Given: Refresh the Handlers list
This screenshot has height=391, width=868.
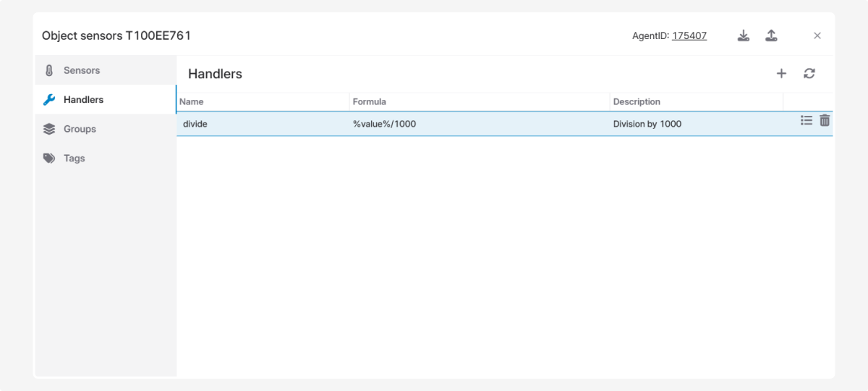Looking at the screenshot, I should click(809, 73).
